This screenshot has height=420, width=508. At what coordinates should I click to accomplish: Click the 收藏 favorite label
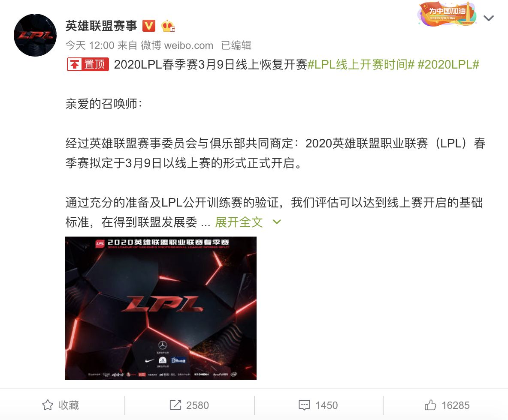point(69,405)
